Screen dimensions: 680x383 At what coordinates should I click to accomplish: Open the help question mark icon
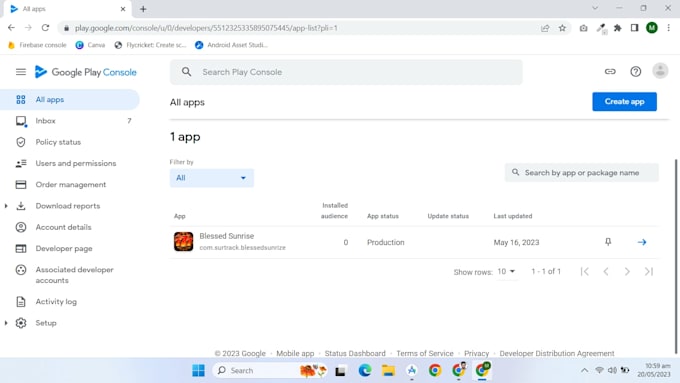(635, 72)
